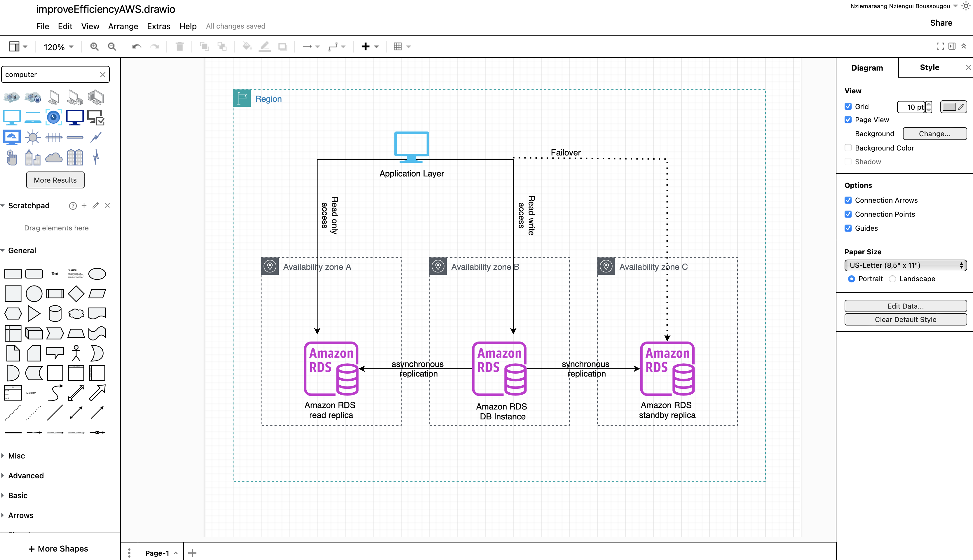Viewport: 973px width, 560px height.
Task: Click the Delete trash icon
Action: pos(180,47)
